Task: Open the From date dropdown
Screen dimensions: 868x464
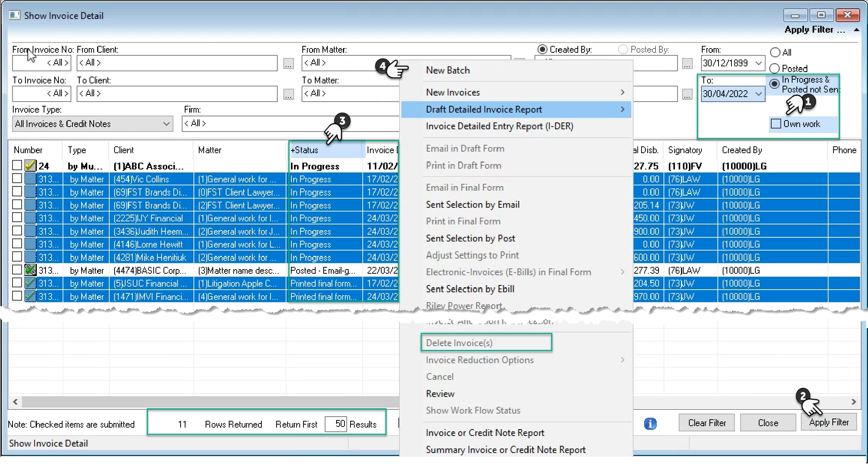Action: (758, 63)
